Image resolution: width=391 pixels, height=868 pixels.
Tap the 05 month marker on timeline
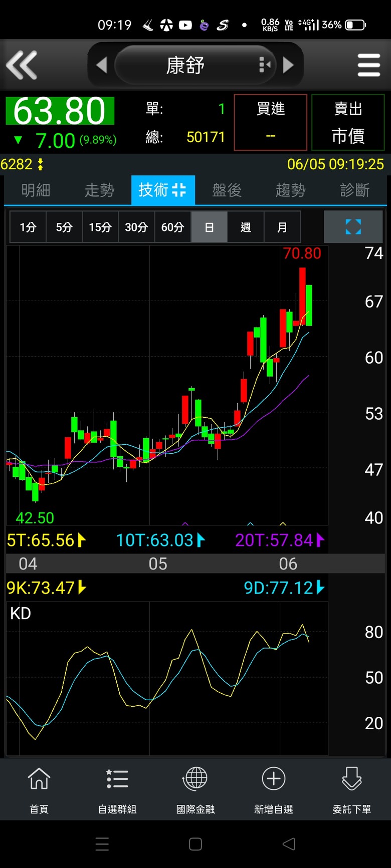[x=158, y=564]
